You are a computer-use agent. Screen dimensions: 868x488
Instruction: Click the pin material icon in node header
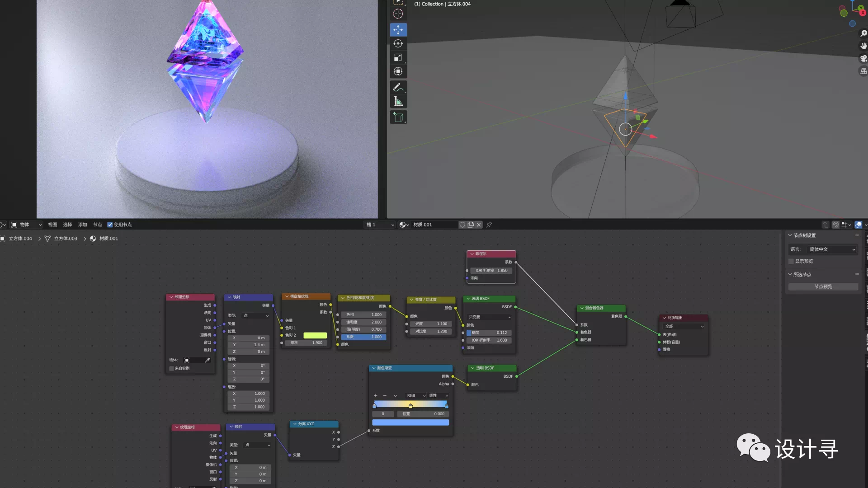(x=489, y=225)
